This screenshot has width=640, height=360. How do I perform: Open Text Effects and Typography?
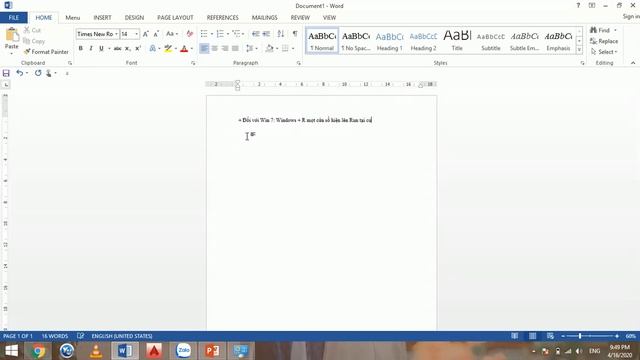coord(154,49)
